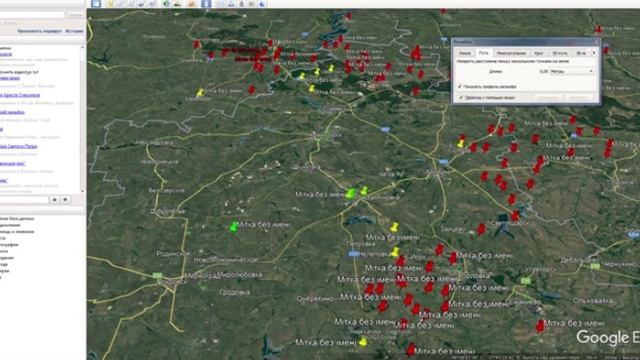Switch to the last partially visible 3D tab
This screenshot has width=640, height=360.
(x=581, y=53)
